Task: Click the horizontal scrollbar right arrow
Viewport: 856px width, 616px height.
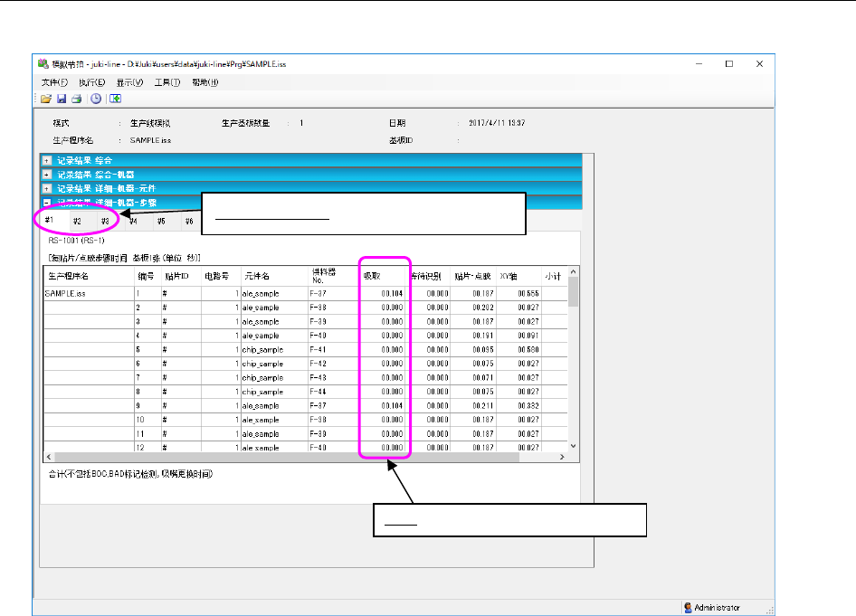Action: (562, 457)
